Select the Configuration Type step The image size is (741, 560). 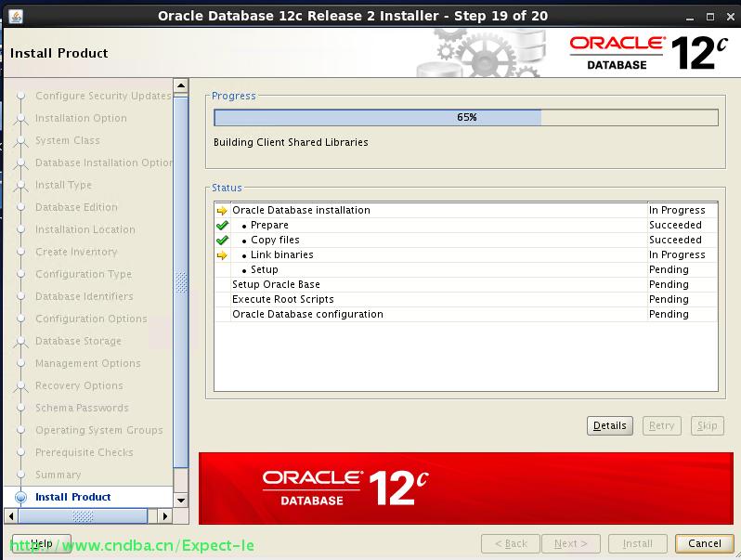coord(84,274)
